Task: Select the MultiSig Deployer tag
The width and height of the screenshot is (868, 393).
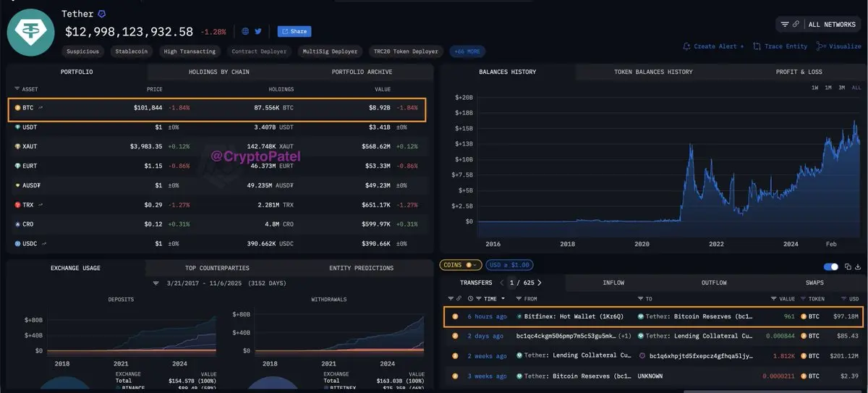Action: point(330,51)
